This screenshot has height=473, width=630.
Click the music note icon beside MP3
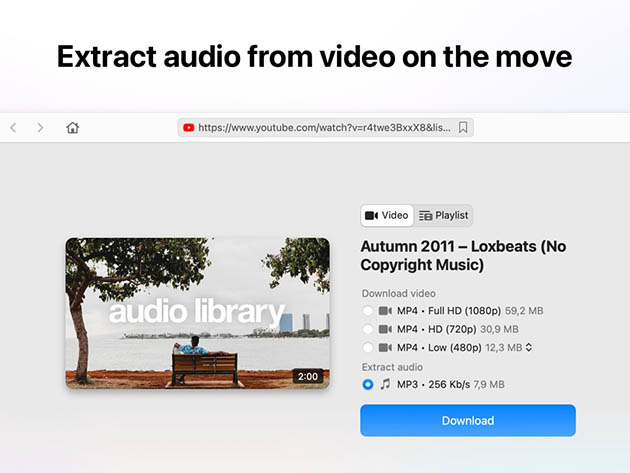coord(385,384)
